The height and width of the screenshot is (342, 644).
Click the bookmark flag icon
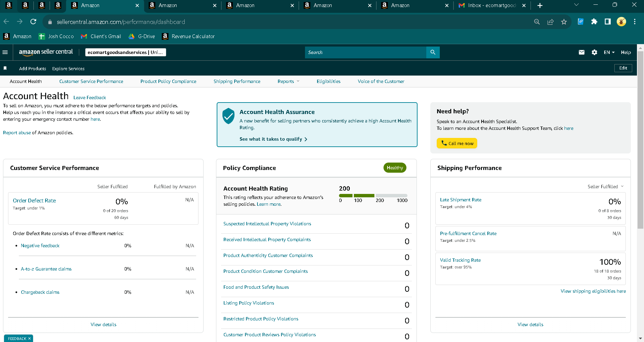5,68
